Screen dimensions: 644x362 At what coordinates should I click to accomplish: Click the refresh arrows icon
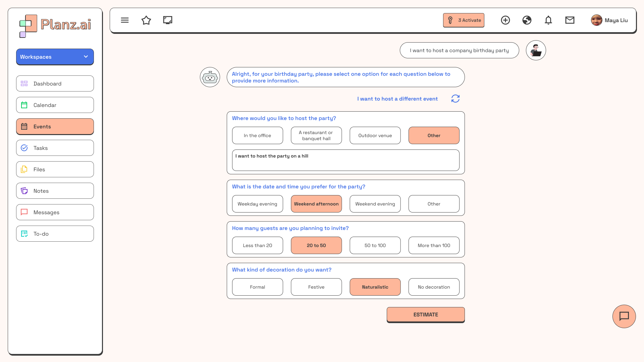455,99
